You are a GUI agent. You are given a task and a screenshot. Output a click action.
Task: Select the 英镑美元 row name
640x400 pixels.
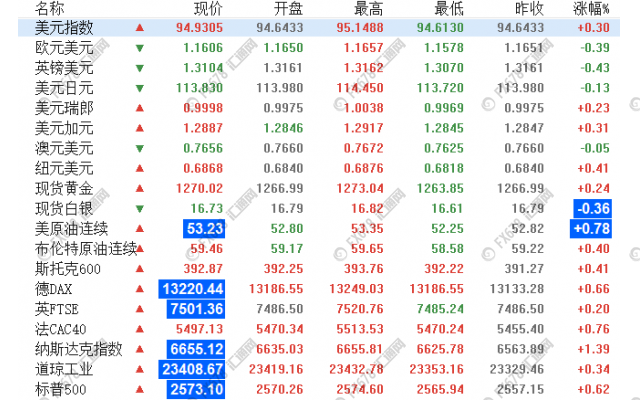64,68
